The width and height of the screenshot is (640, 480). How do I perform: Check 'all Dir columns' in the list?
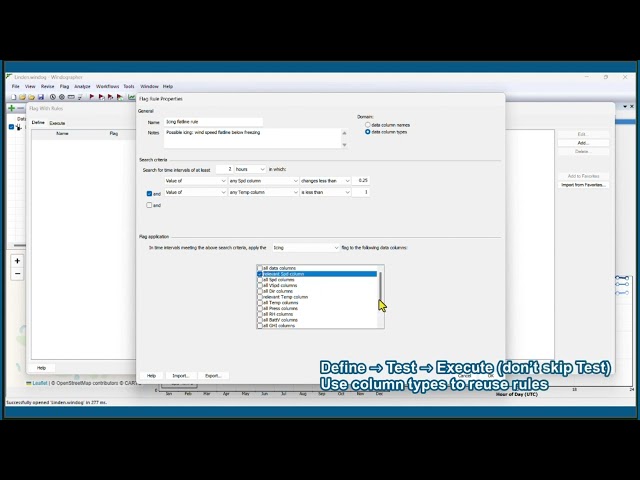260,291
